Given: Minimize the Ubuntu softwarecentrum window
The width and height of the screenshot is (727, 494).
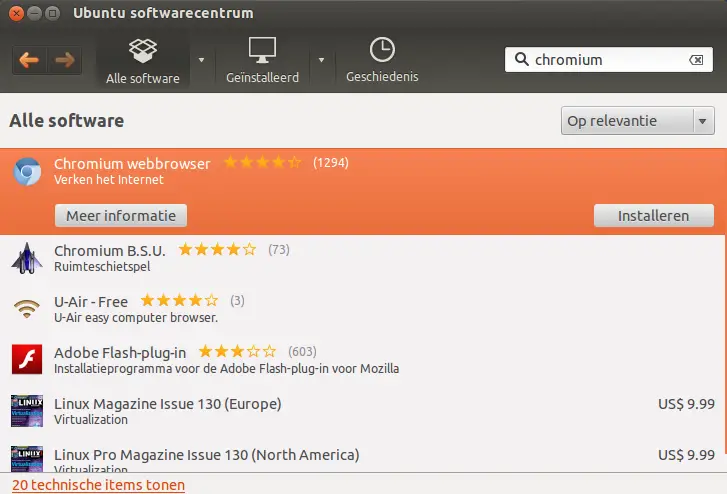Looking at the screenshot, I should point(34,13).
